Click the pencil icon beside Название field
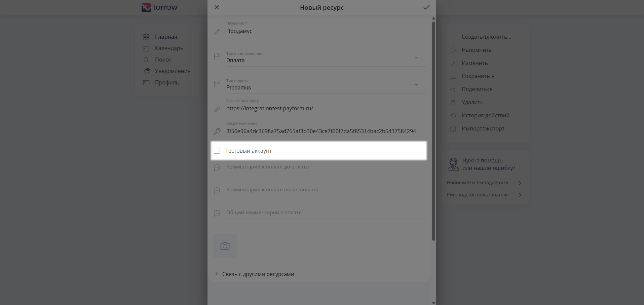The image size is (644, 305). tap(217, 32)
